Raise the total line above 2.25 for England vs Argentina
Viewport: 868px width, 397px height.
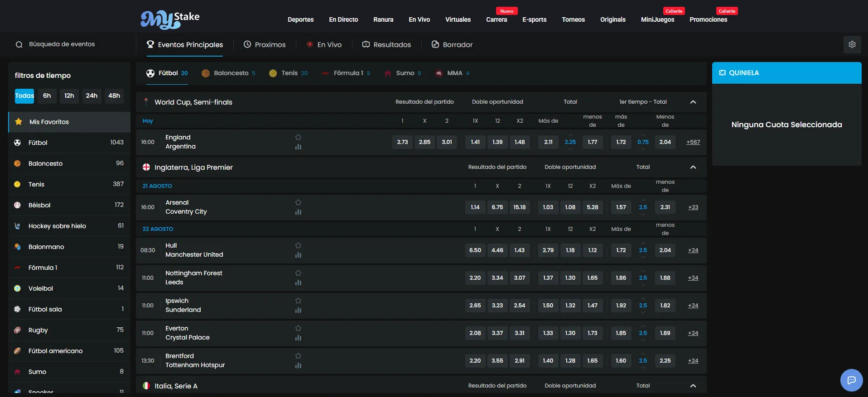pyautogui.click(x=570, y=135)
